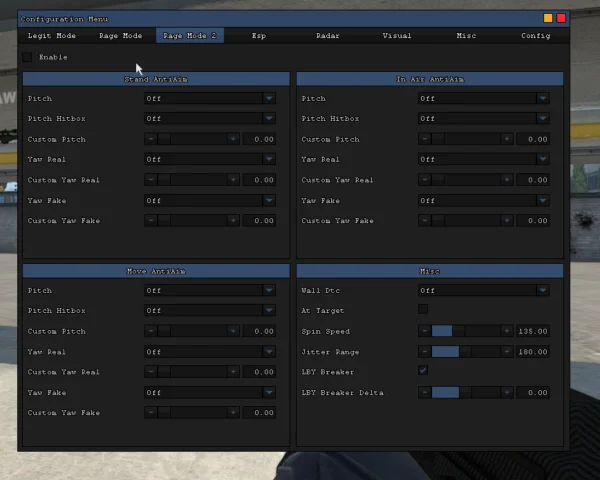Click the Stand Custom Pitch slider track

click(192, 139)
